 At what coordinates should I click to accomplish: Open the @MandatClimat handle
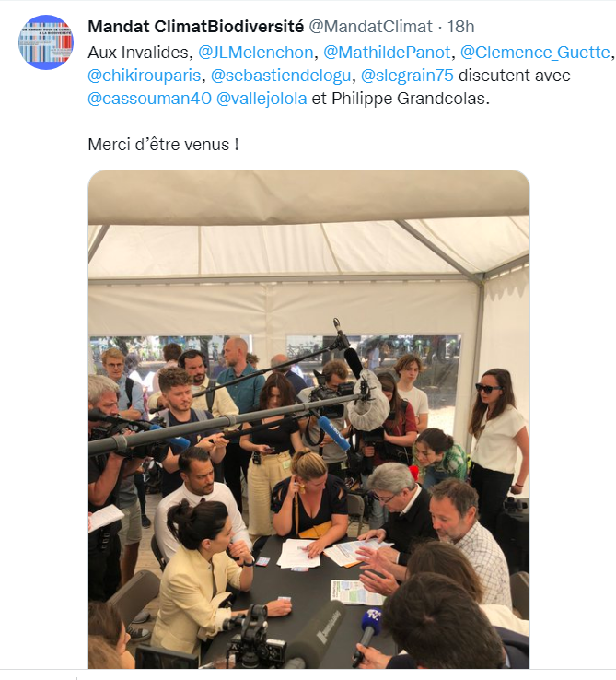pos(370,27)
